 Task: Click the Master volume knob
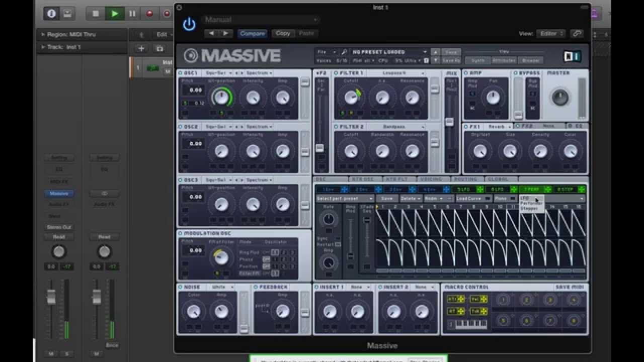[x=560, y=97]
